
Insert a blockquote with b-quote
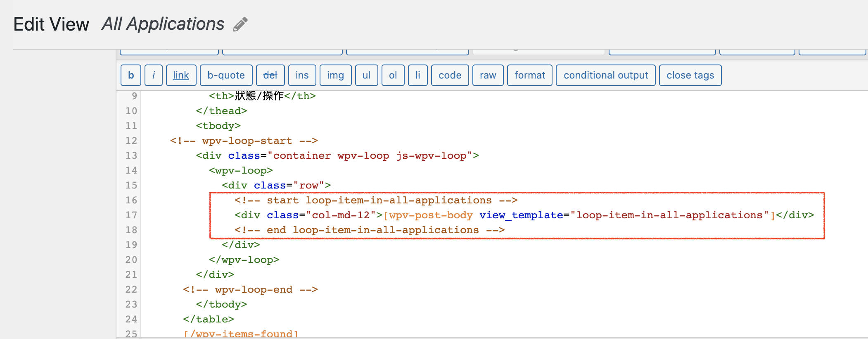tap(226, 75)
